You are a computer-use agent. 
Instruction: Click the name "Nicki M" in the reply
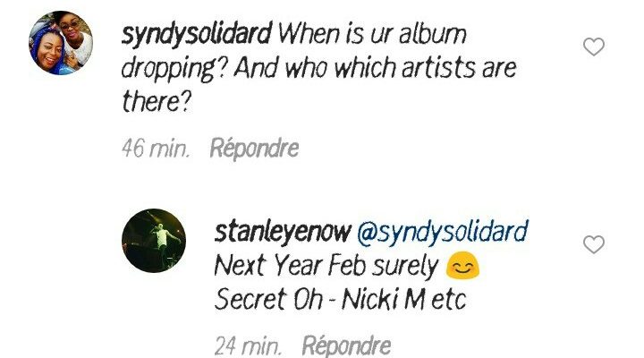click(383, 299)
